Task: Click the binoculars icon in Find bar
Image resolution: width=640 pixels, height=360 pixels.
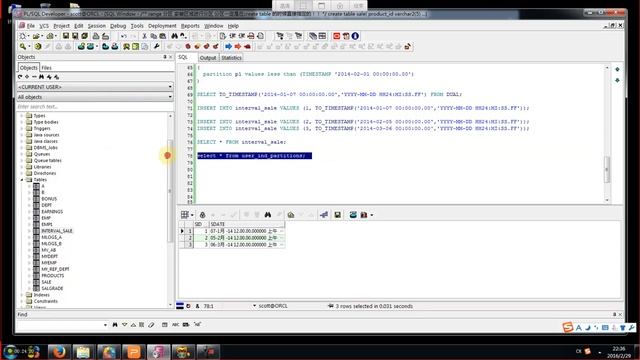Action: tap(115, 325)
